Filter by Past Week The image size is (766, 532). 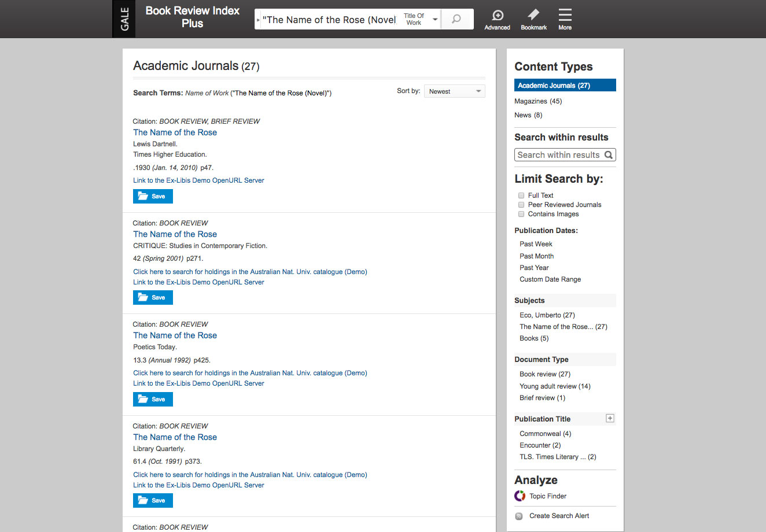pos(536,244)
